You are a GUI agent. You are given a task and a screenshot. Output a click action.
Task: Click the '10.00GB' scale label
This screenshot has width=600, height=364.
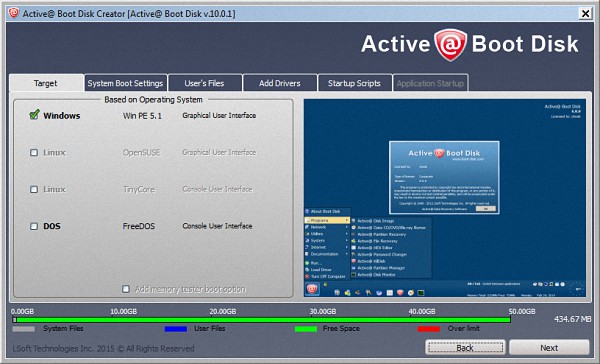[x=123, y=311]
